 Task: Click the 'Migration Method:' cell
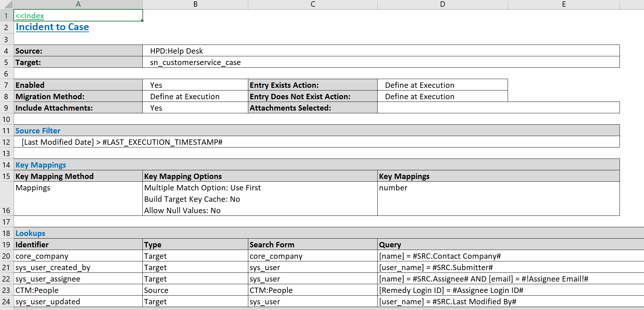click(78, 97)
